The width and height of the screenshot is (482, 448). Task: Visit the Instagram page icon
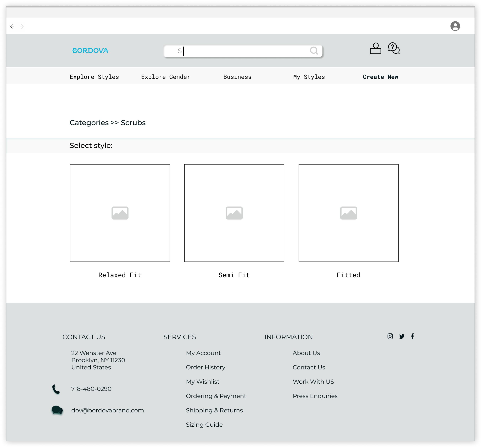click(x=390, y=336)
